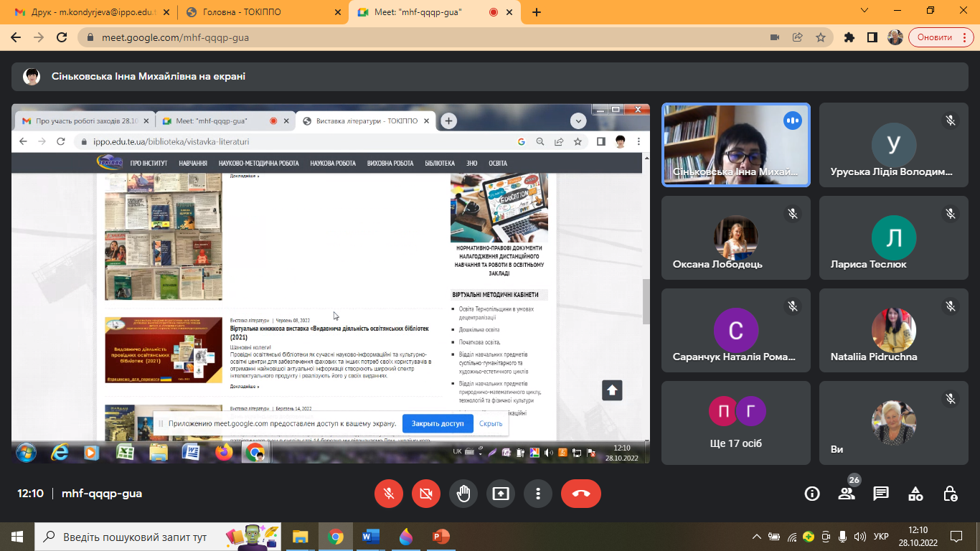The image size is (980, 551).
Task: Select the Meet "mhf-qqqp-gua" browser tab
Action: (x=435, y=12)
